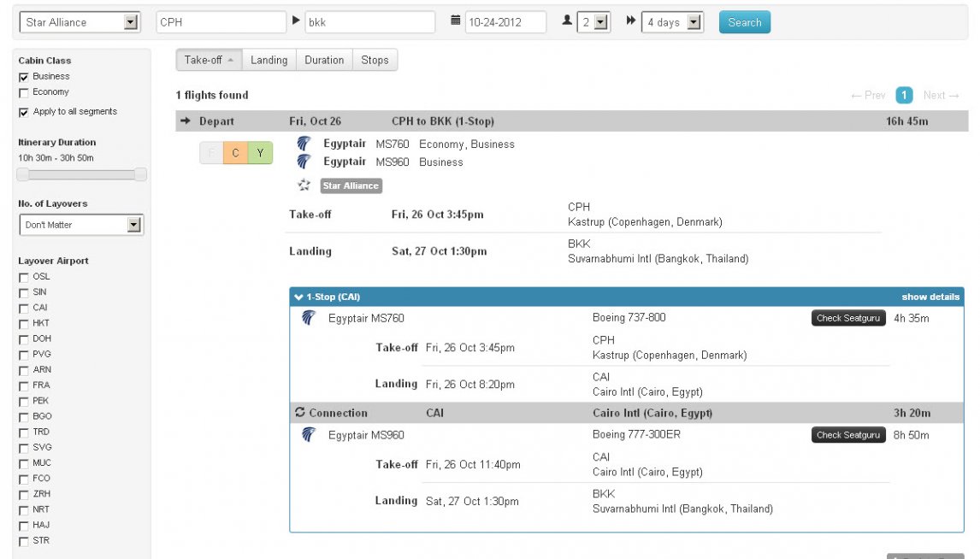
Task: Click the Depart Fri, Oct 26 header row
Action: click(572, 121)
